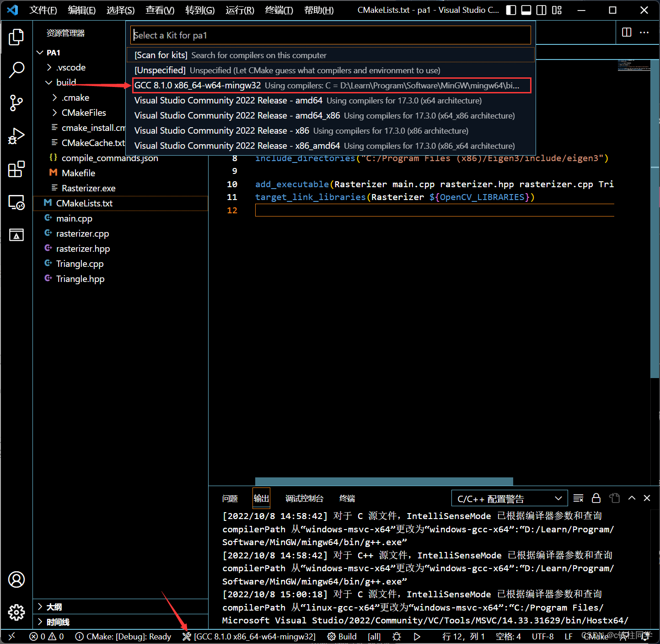Open the 帮助(H) menu
660x644 pixels.
click(x=319, y=10)
